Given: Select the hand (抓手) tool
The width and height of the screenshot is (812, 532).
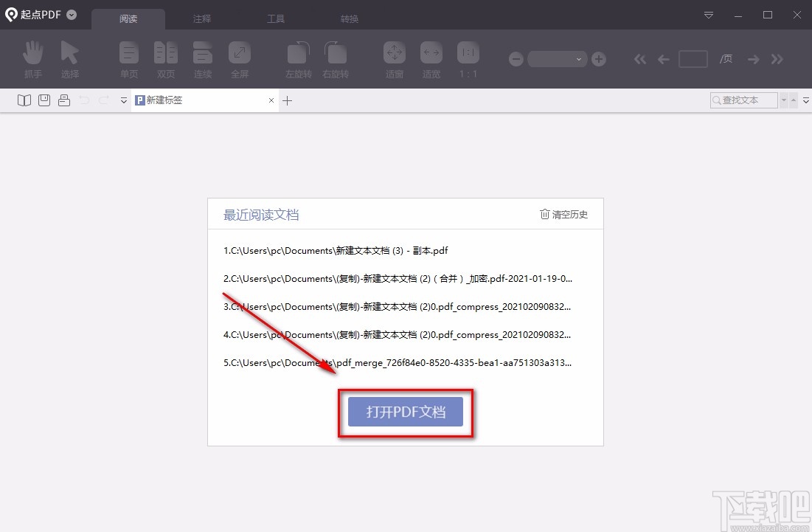Looking at the screenshot, I should (32, 58).
